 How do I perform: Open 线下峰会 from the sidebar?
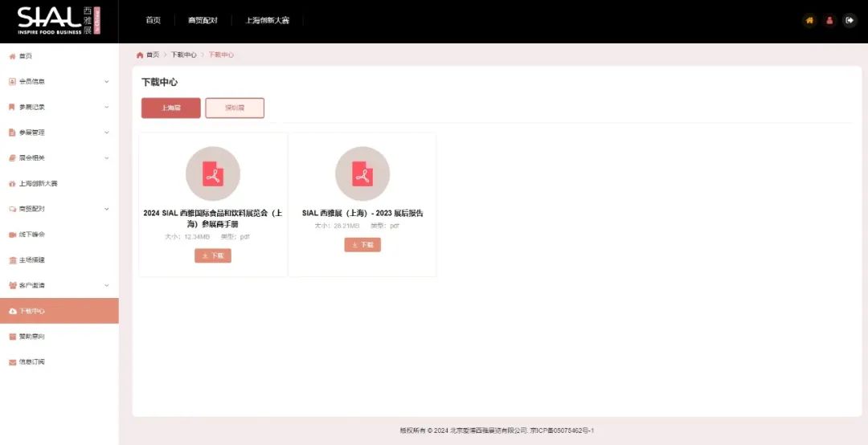(x=32, y=235)
